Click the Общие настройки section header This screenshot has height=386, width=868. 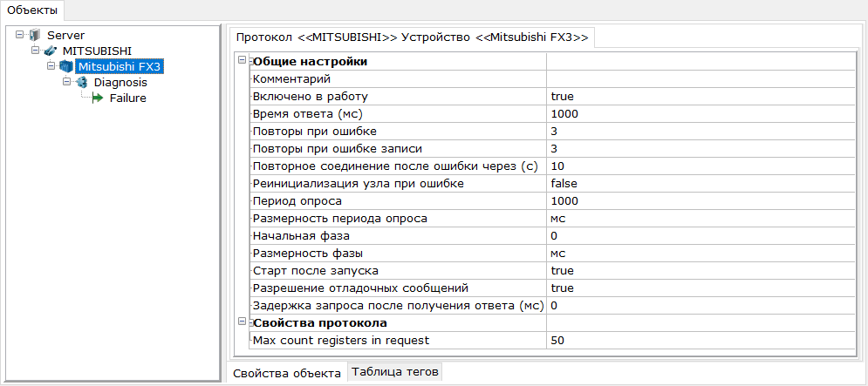310,61
